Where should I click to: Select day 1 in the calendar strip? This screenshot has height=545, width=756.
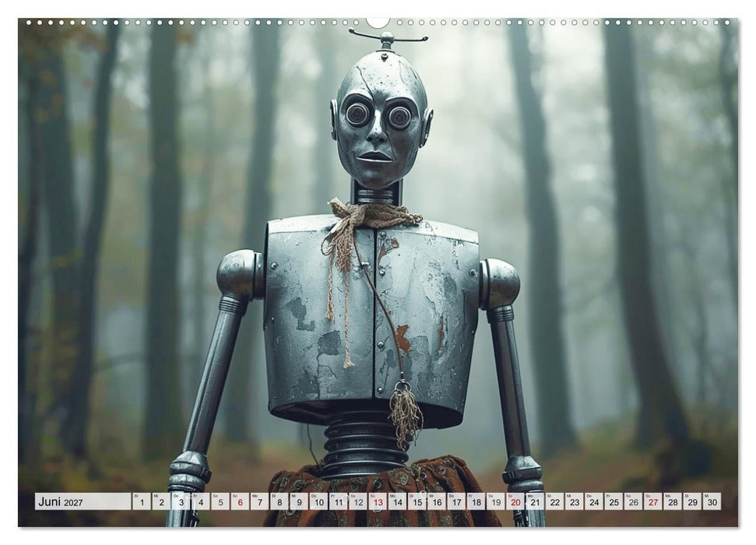pyautogui.click(x=142, y=501)
